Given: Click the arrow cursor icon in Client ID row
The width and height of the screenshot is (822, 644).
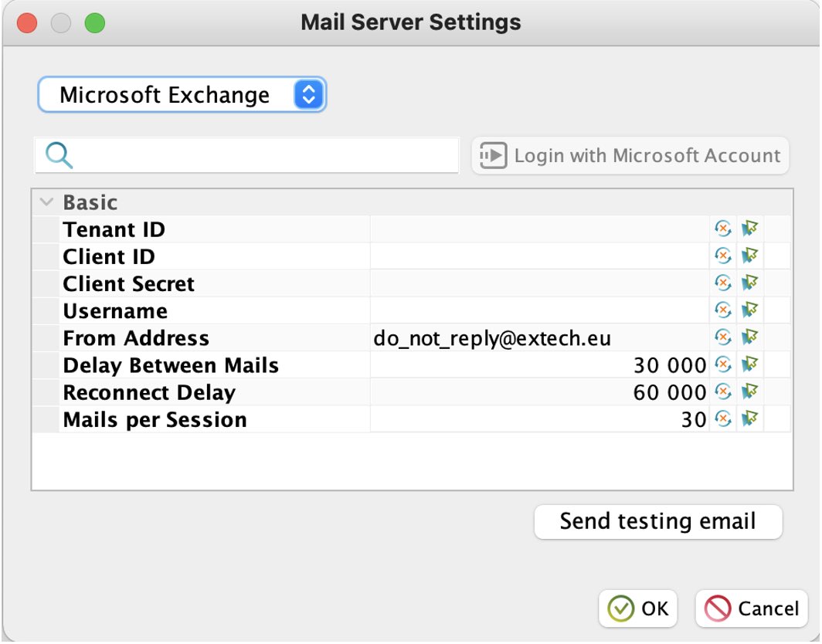Looking at the screenshot, I should tap(749, 256).
